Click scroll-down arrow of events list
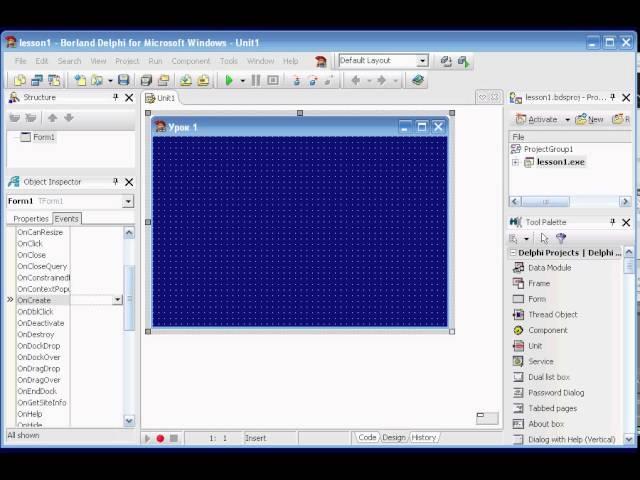The image size is (640, 480). click(x=129, y=420)
